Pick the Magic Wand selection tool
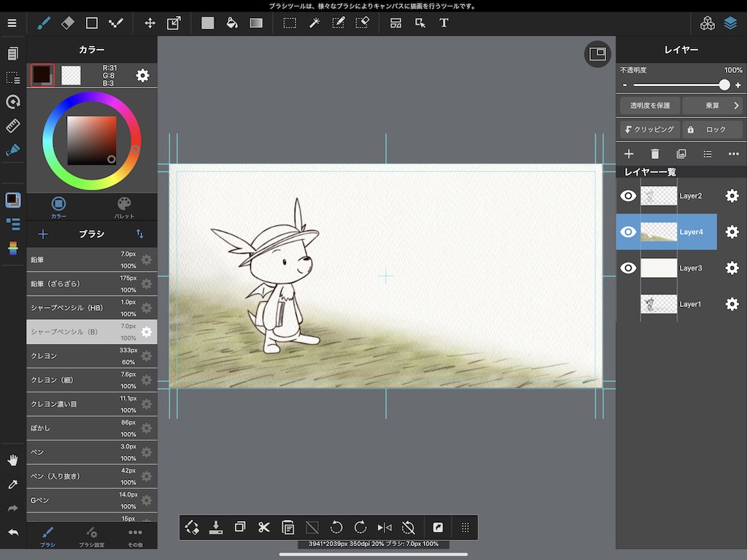Viewport: 747px width, 560px height. tap(314, 23)
